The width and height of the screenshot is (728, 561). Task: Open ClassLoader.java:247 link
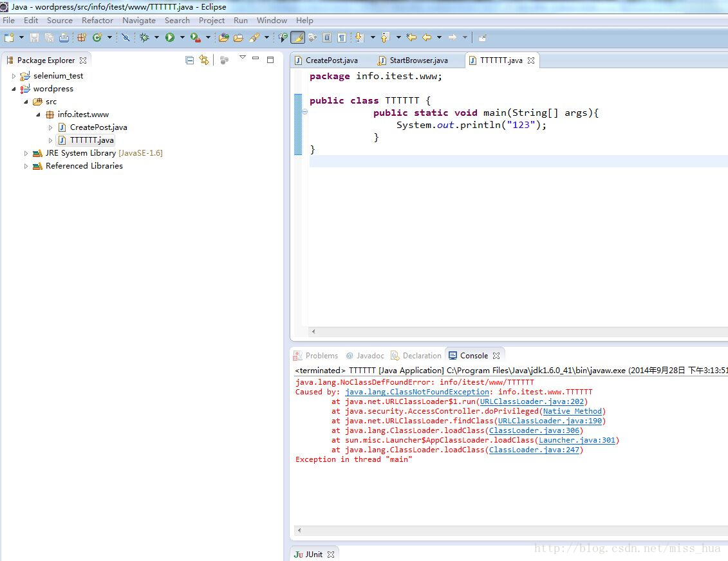[x=534, y=450]
